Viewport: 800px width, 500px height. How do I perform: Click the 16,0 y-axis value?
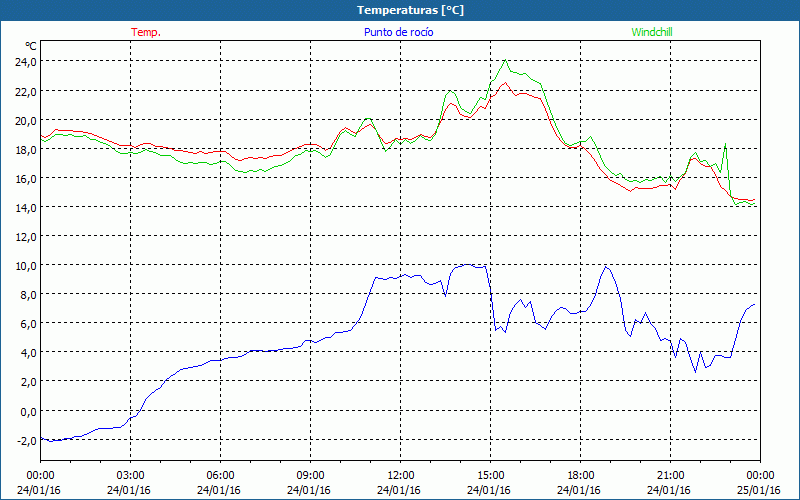point(26,179)
